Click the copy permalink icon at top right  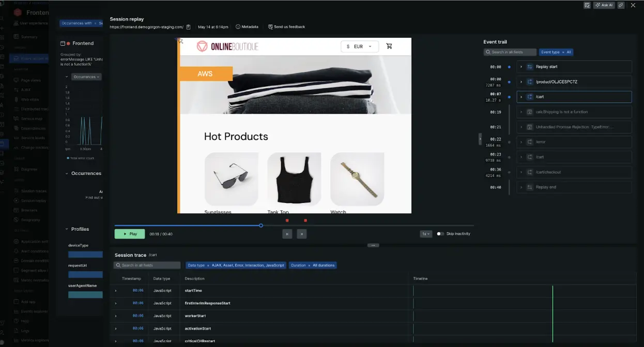point(620,5)
